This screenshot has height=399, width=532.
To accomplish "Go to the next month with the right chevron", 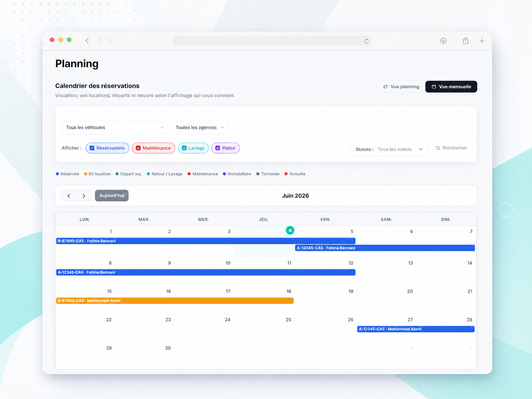I will (84, 196).
